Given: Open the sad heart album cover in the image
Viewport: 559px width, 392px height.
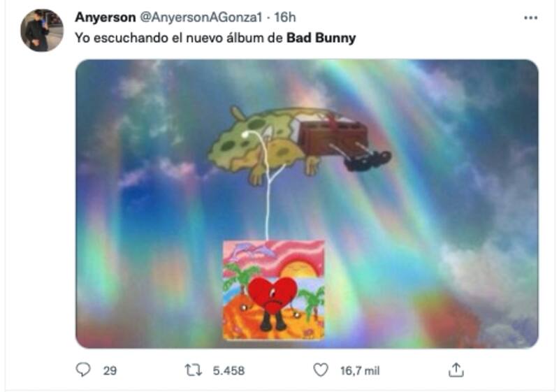Looking at the screenshot, I should (273, 290).
